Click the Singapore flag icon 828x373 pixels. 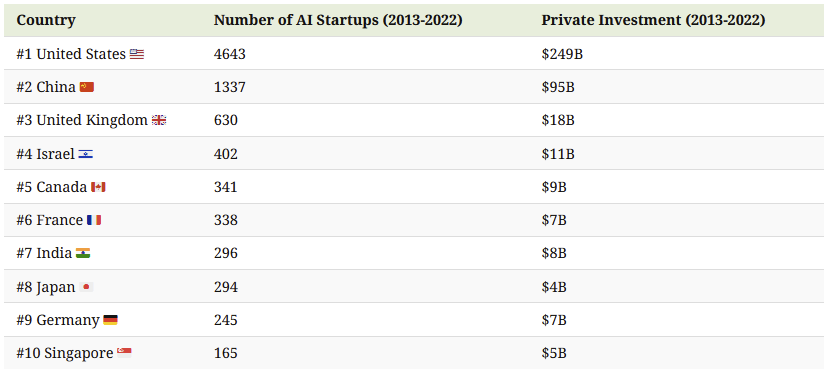coord(124,353)
